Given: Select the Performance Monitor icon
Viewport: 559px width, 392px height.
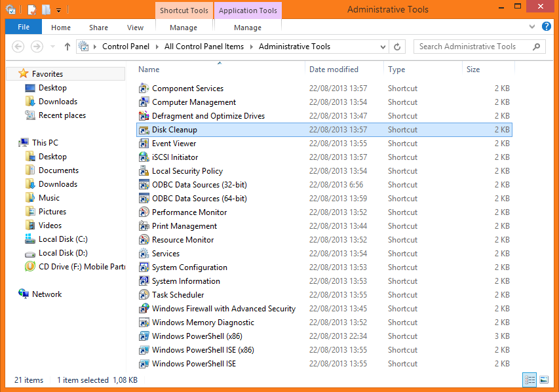Looking at the screenshot, I should pos(144,212).
